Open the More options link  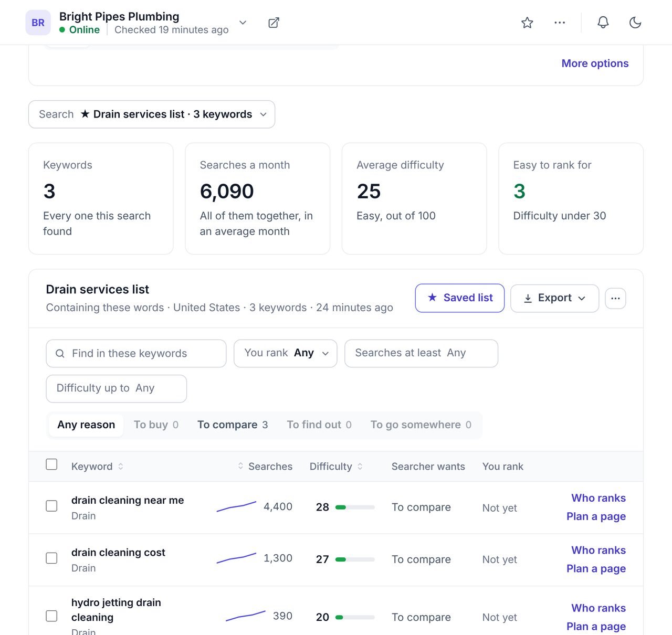click(x=595, y=63)
